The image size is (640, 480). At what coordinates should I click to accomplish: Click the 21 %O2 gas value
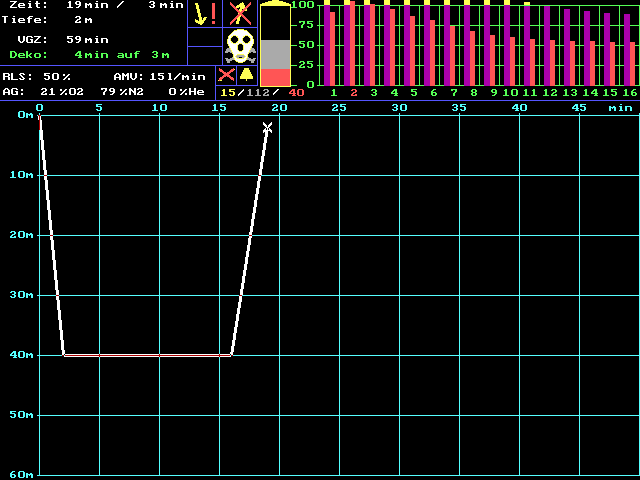[63, 91]
